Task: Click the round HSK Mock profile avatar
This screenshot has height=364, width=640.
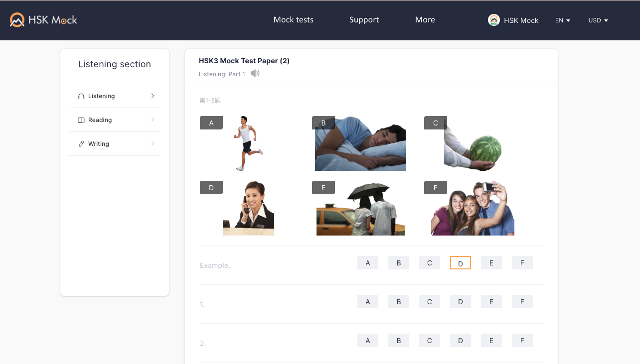Action: pos(494,20)
